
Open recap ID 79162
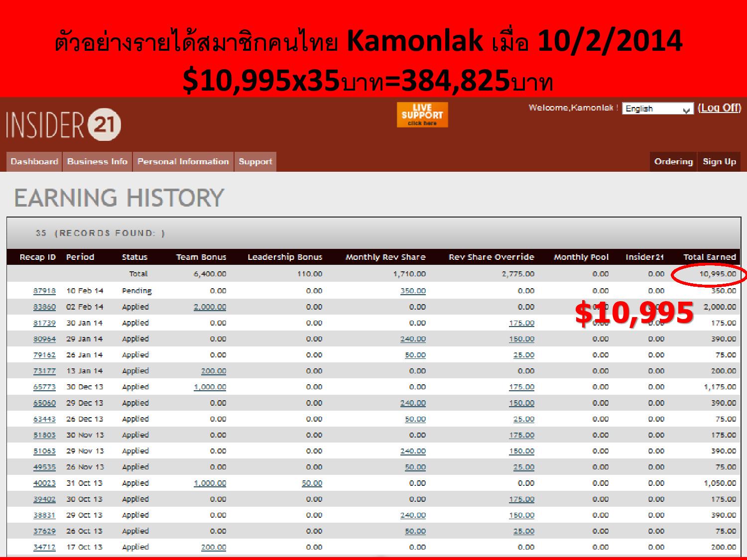point(44,355)
